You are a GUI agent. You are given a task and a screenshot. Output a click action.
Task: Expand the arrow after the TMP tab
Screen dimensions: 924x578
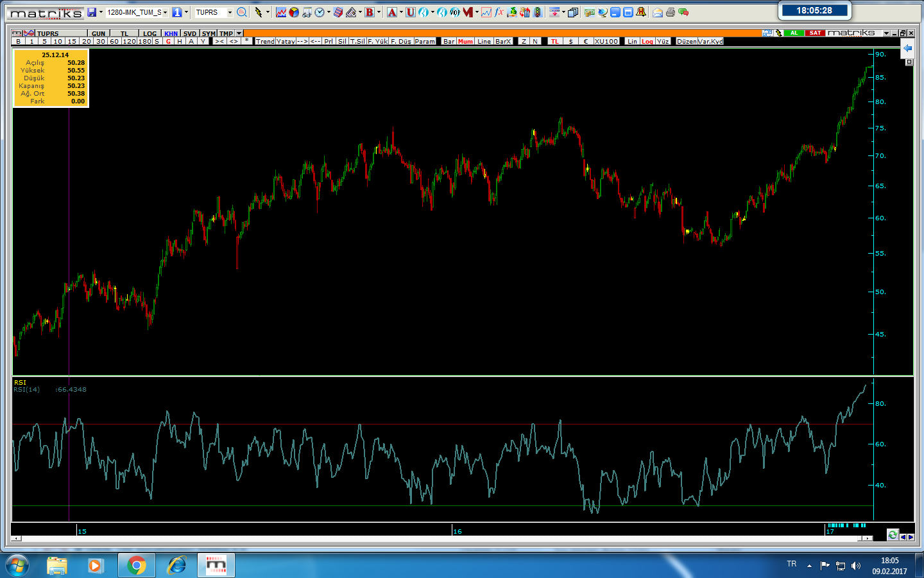pyautogui.click(x=239, y=33)
